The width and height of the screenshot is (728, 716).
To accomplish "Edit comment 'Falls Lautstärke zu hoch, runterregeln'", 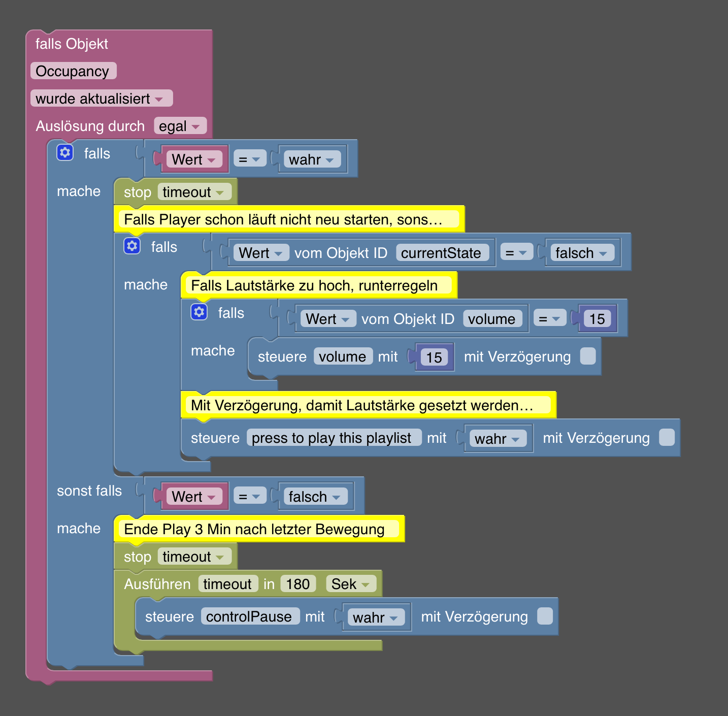I will click(x=319, y=285).
